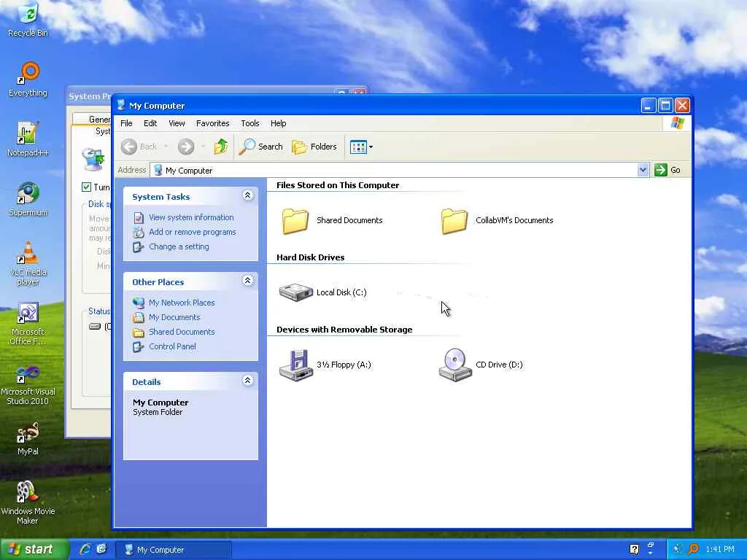Screen dimensions: 747x560
Task: Click the Search toolbar button
Action: 260,147
